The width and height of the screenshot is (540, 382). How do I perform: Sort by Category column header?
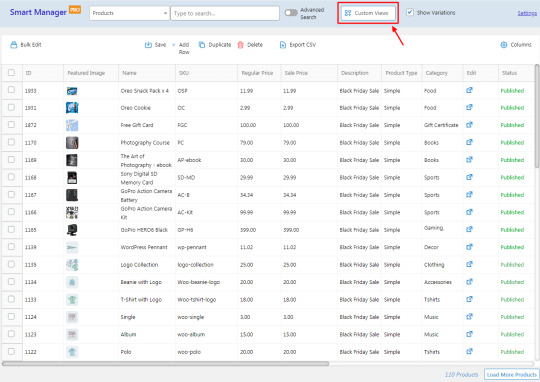coord(443,73)
